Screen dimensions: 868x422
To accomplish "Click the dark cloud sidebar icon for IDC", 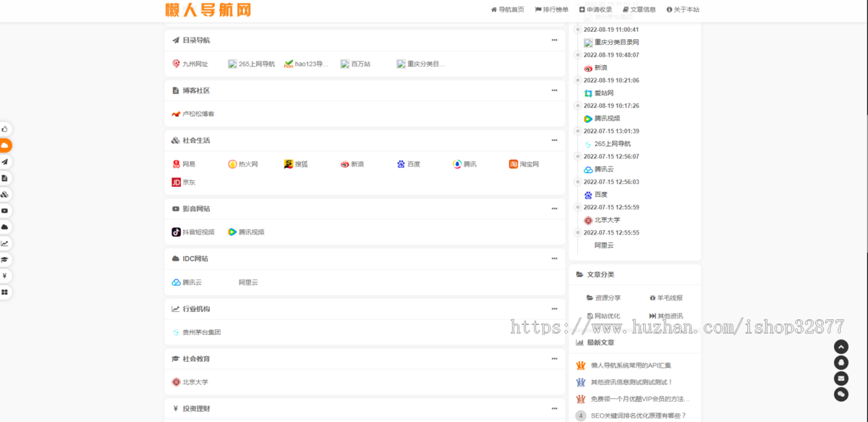I will (x=4, y=227).
